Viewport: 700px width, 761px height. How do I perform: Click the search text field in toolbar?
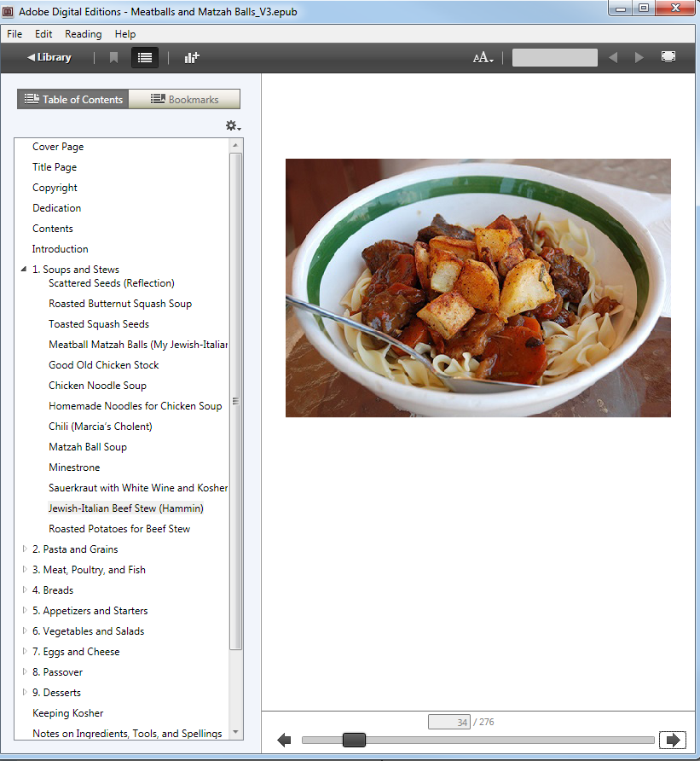click(554, 57)
